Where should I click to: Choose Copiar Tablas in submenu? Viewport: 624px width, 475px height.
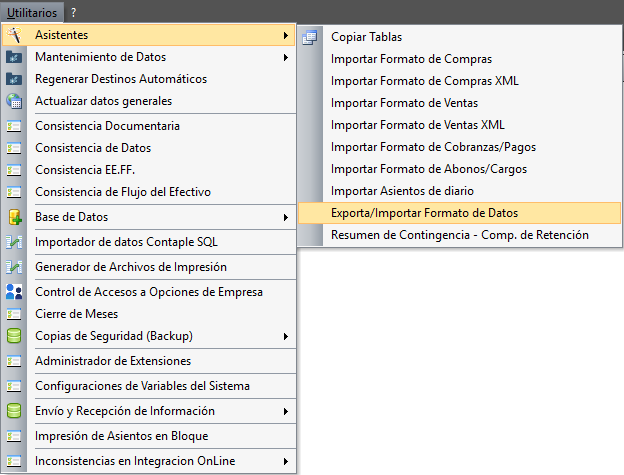460,37
